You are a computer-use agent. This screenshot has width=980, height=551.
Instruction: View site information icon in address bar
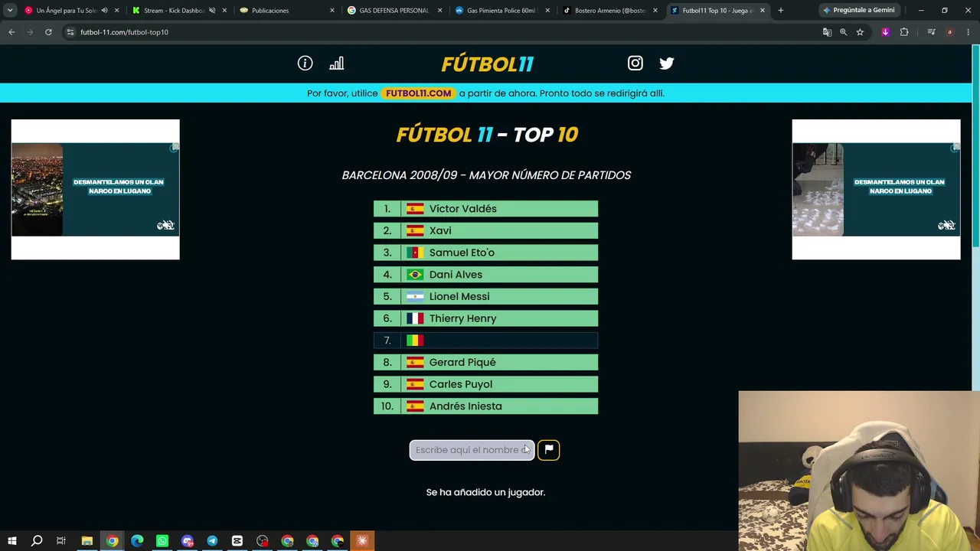tap(70, 32)
